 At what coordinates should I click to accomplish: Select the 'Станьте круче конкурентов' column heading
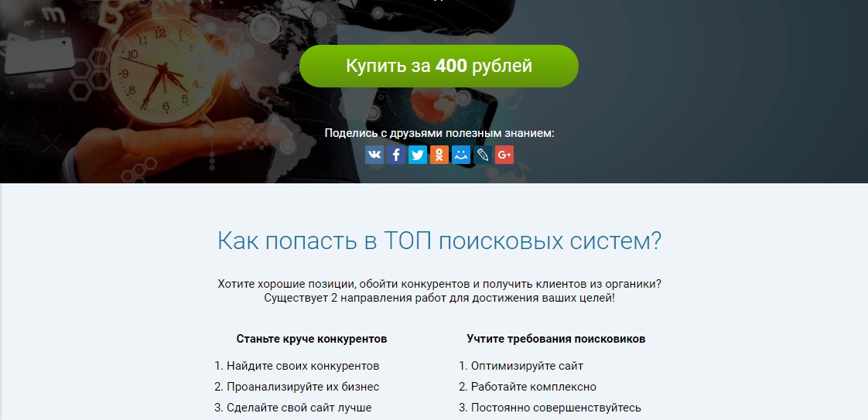[311, 339]
